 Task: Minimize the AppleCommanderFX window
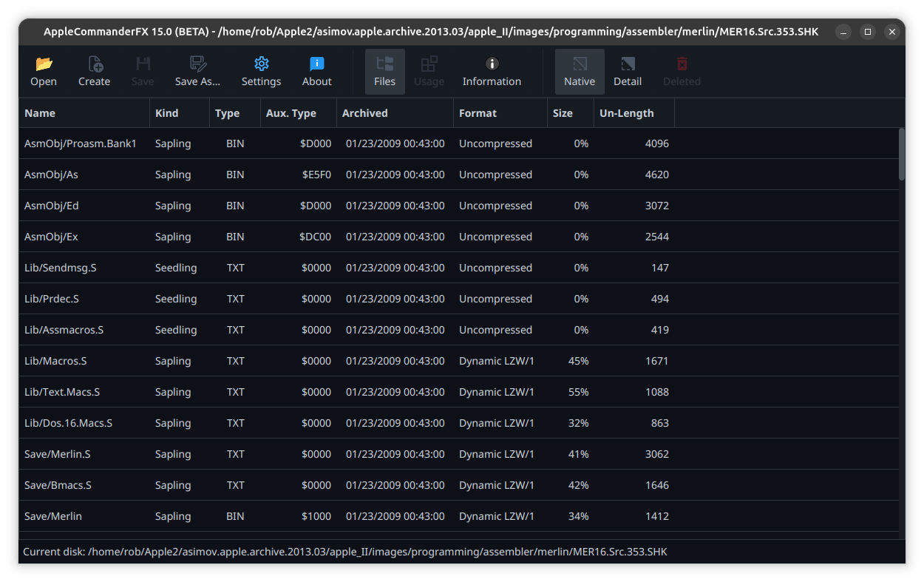point(843,32)
